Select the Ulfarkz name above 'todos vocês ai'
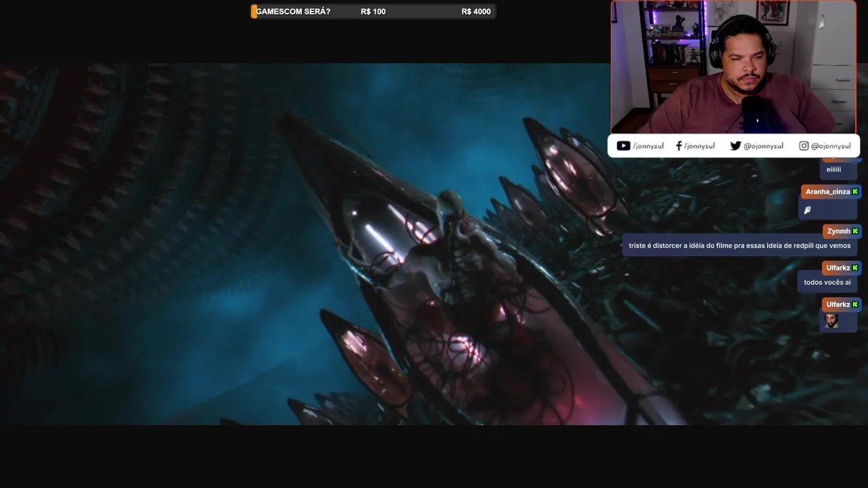 point(837,268)
